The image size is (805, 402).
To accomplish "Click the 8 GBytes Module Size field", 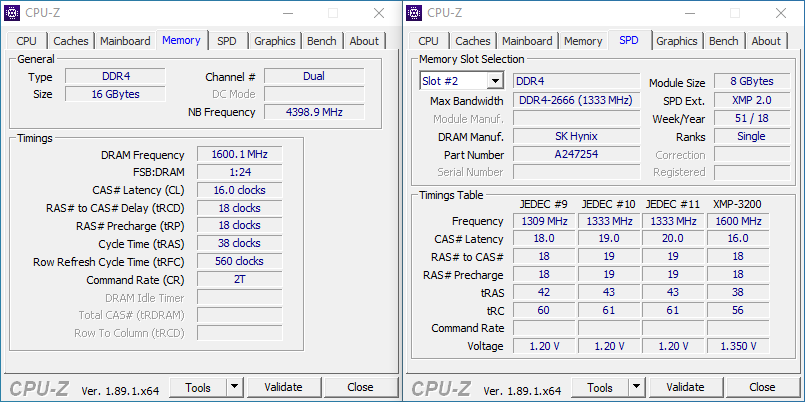I will point(752,81).
